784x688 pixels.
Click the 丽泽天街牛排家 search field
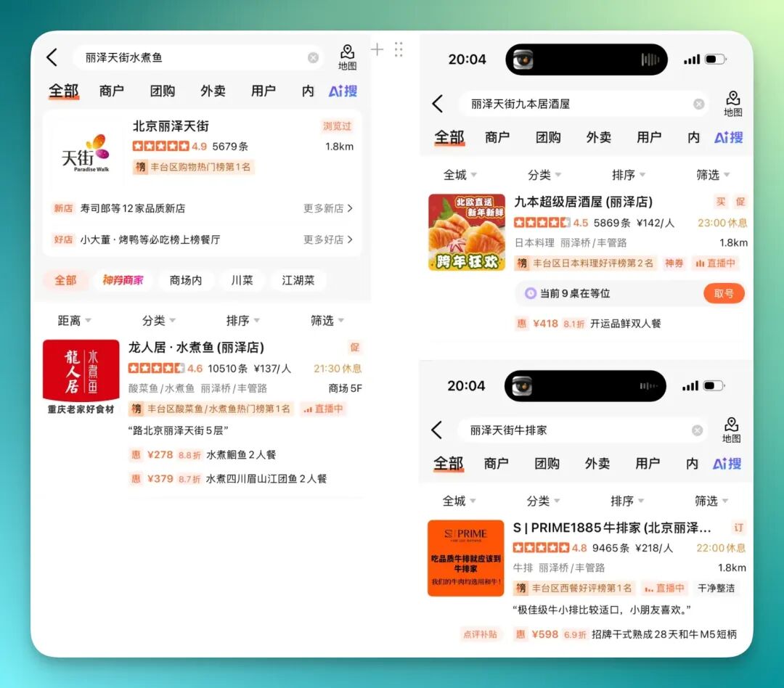coord(582,430)
